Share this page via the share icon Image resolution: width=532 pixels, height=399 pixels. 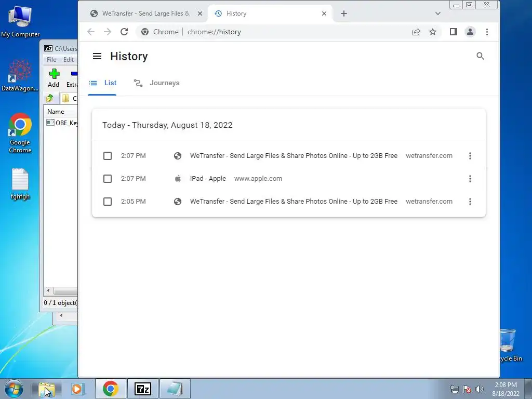pos(416,32)
